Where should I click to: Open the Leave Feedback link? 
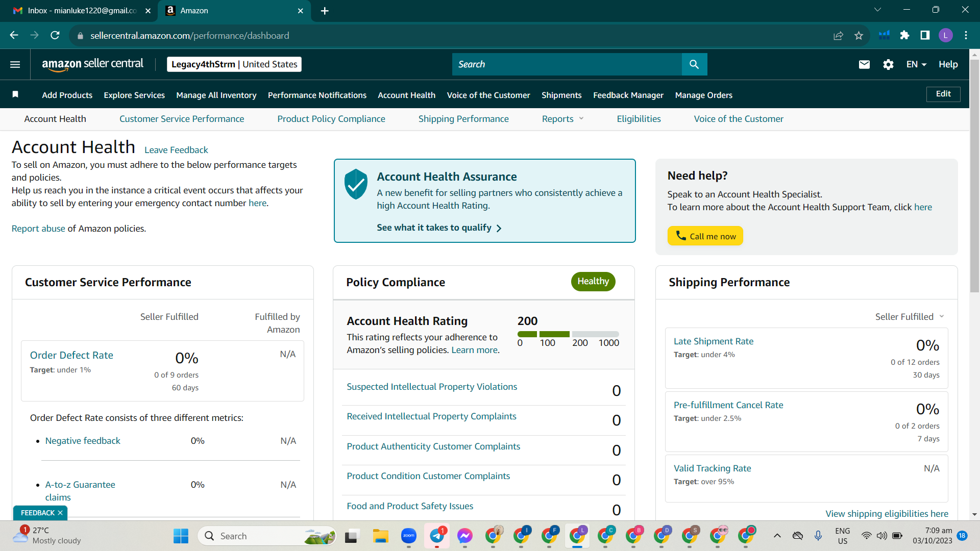(x=176, y=150)
